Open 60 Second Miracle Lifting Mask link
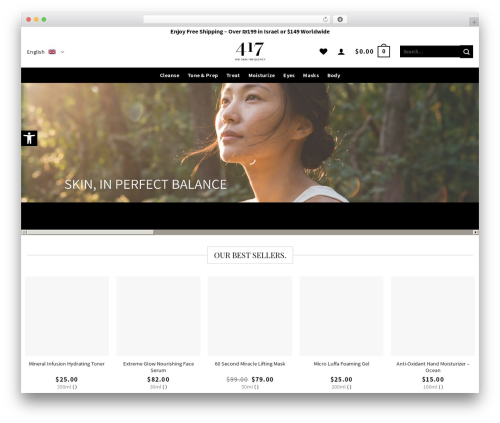This screenshot has height=423, width=500. pos(250,364)
